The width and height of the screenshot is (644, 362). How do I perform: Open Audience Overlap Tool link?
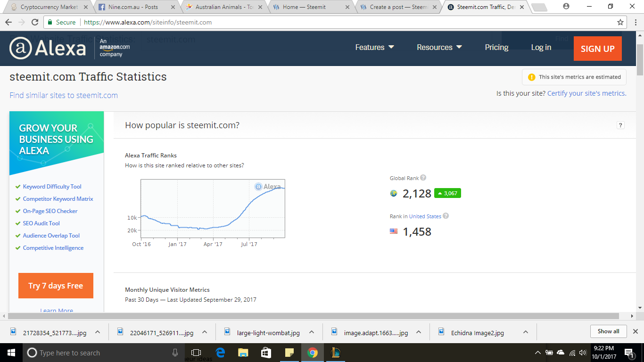pyautogui.click(x=51, y=236)
